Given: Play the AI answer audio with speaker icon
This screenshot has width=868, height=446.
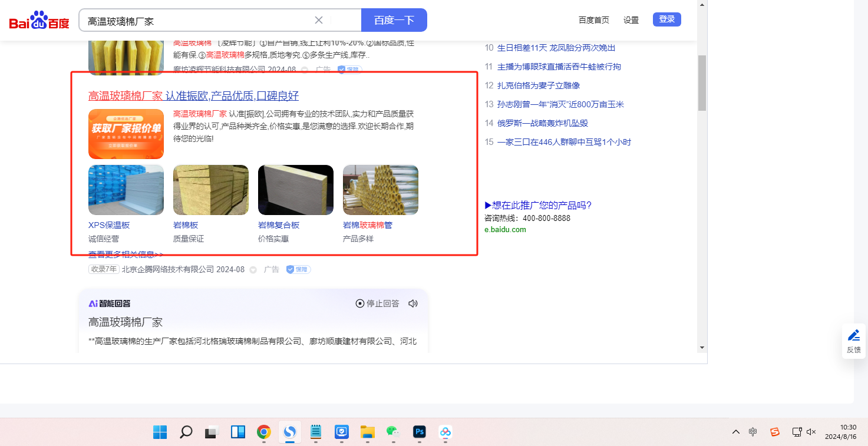Looking at the screenshot, I should [413, 303].
